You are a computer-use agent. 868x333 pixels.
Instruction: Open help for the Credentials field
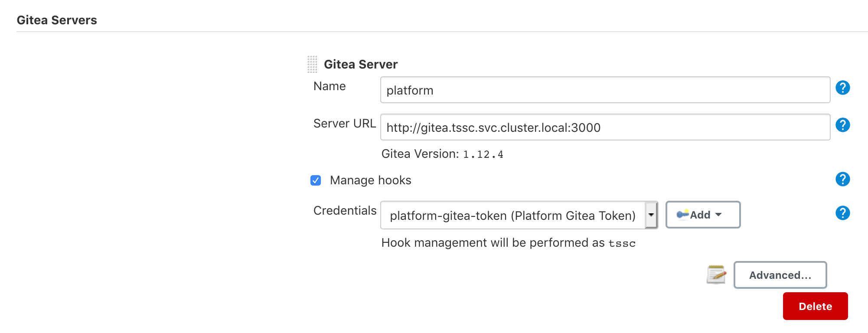click(842, 213)
